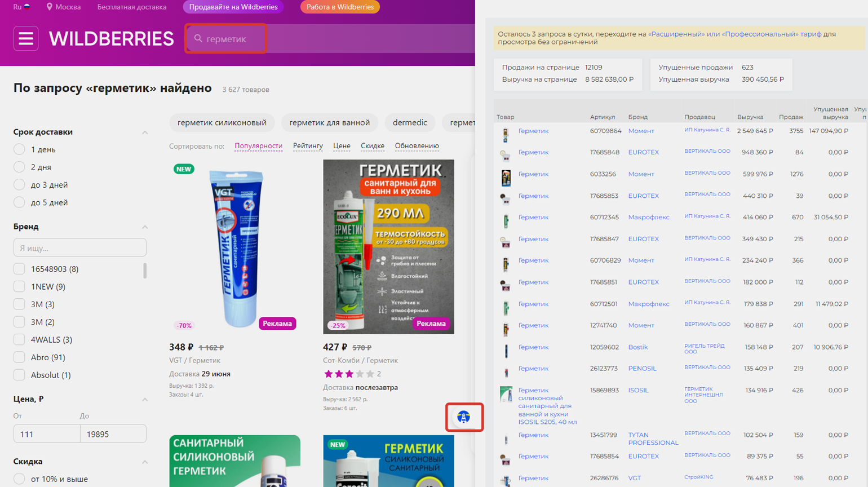Click Реклама badge on VGT product

point(277,324)
